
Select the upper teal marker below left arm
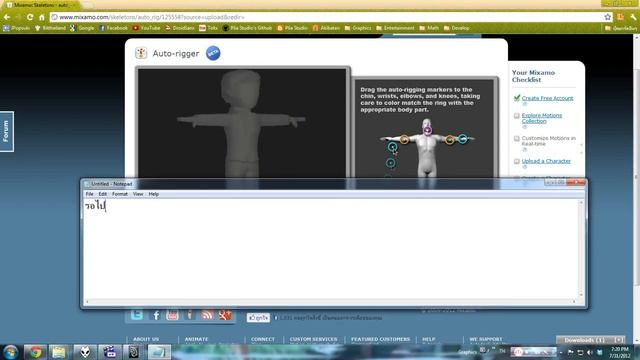392,147
